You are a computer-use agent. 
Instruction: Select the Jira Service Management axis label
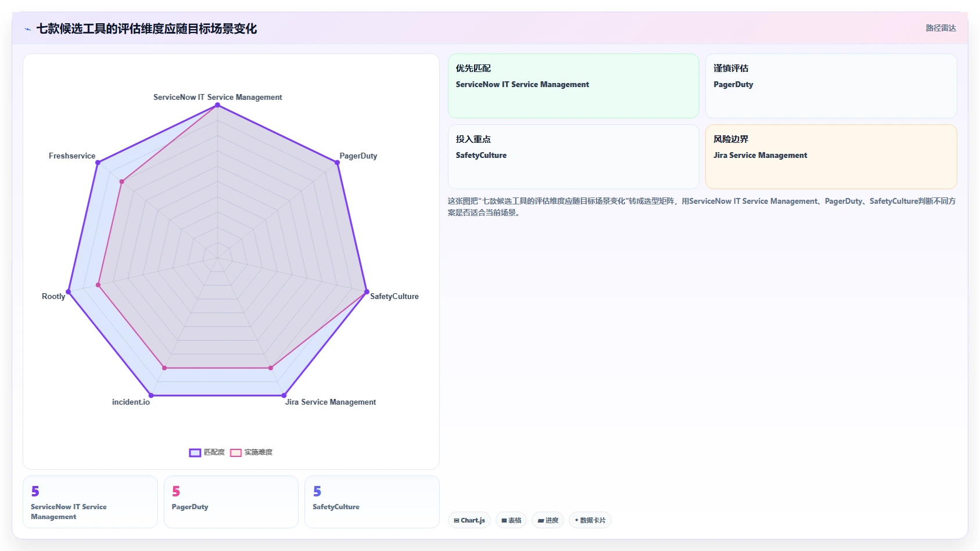331,402
